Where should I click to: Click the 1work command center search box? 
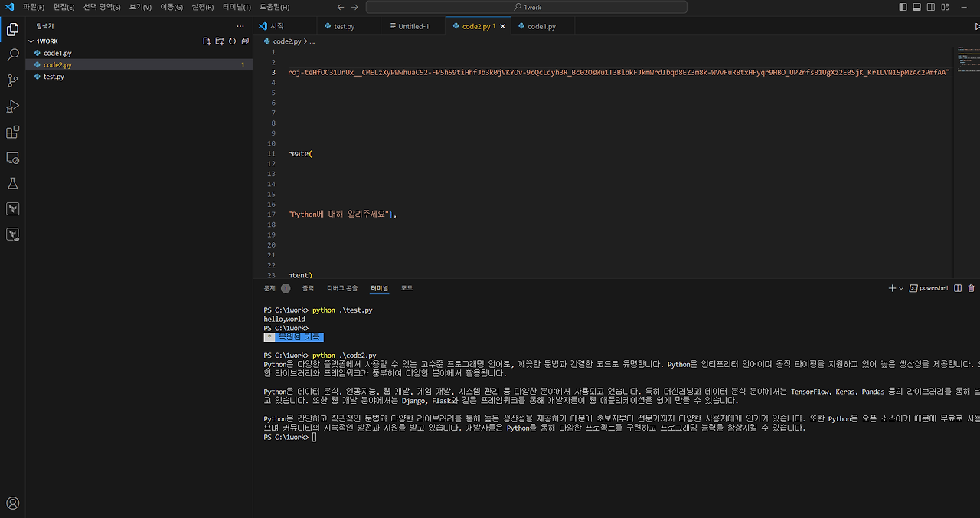pos(526,7)
